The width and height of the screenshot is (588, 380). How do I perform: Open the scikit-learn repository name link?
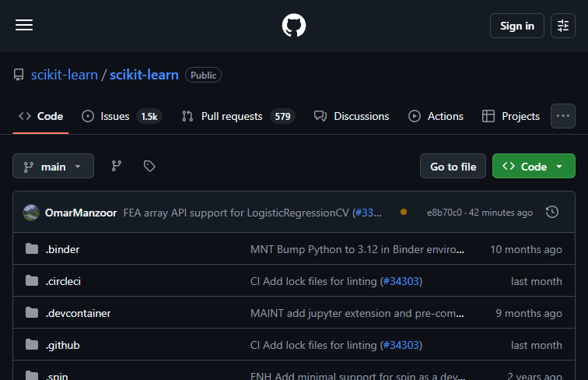tap(144, 75)
